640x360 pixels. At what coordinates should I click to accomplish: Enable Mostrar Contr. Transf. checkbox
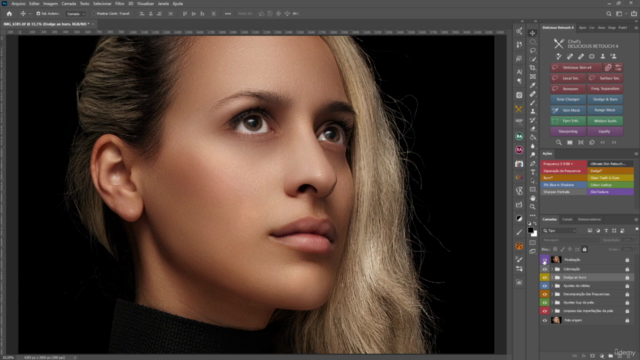(93, 13)
